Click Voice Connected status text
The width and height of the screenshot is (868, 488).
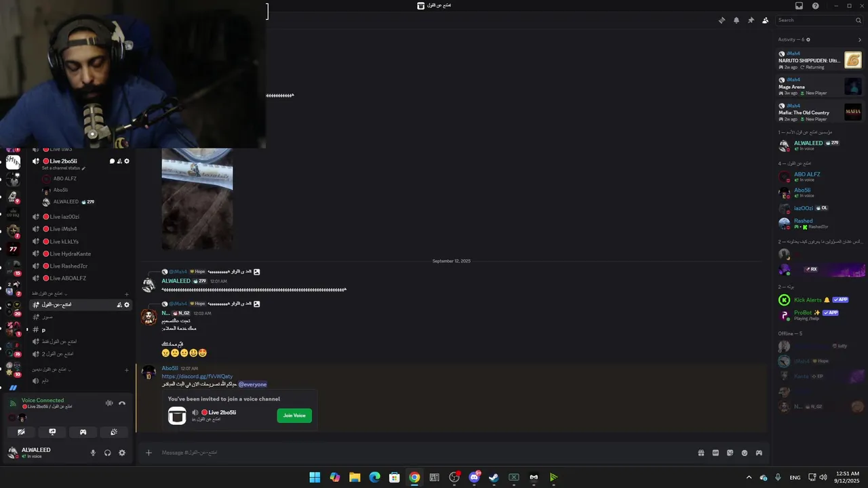tap(43, 401)
